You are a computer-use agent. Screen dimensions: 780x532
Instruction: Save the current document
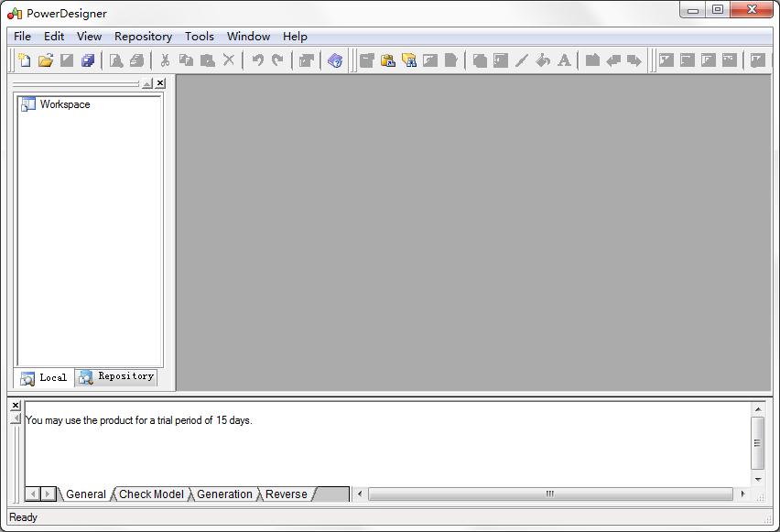[69, 60]
